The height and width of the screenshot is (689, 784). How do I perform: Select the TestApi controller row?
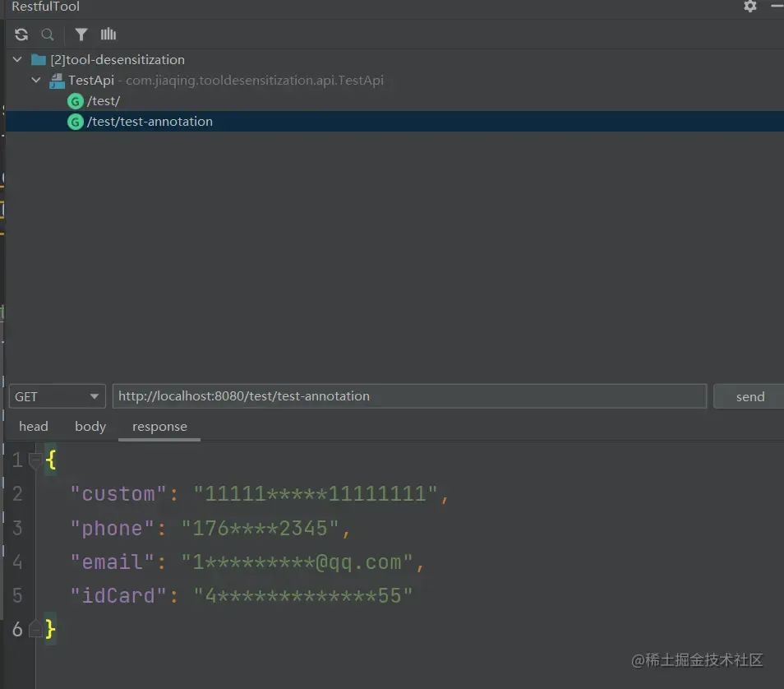coord(394,80)
